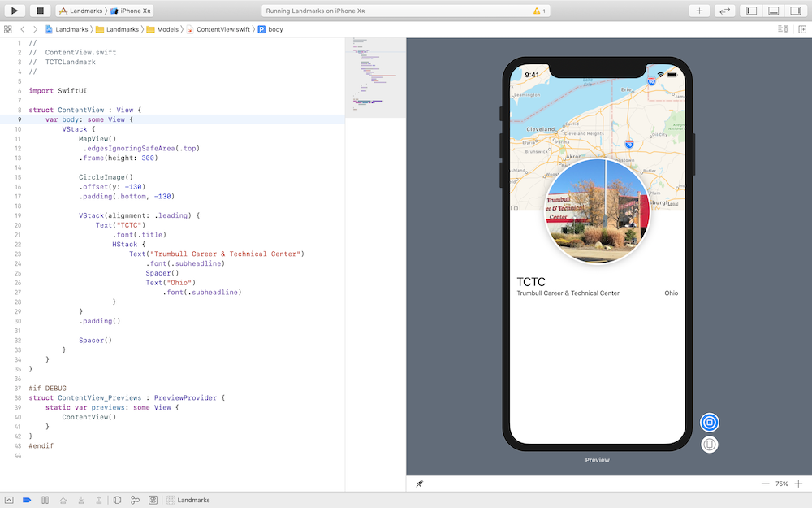This screenshot has height=508, width=812.
Task: Click the activity status 'Running Landmarks on iPhone XR'
Action: click(x=315, y=11)
